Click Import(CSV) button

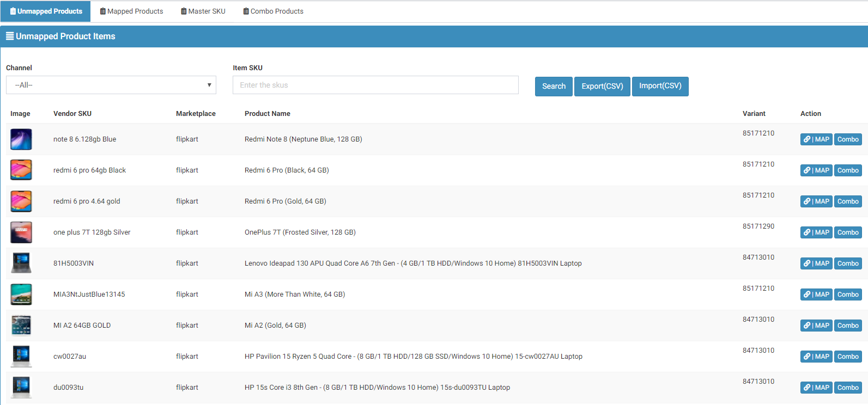[660, 87]
